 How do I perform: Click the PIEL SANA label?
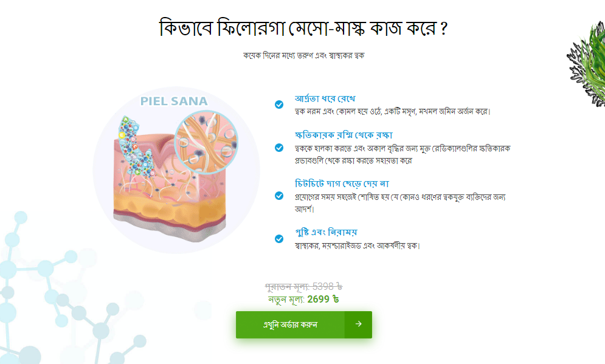click(174, 101)
